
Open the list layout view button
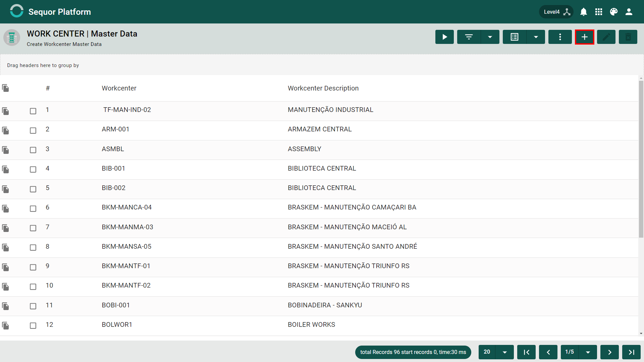click(x=515, y=37)
